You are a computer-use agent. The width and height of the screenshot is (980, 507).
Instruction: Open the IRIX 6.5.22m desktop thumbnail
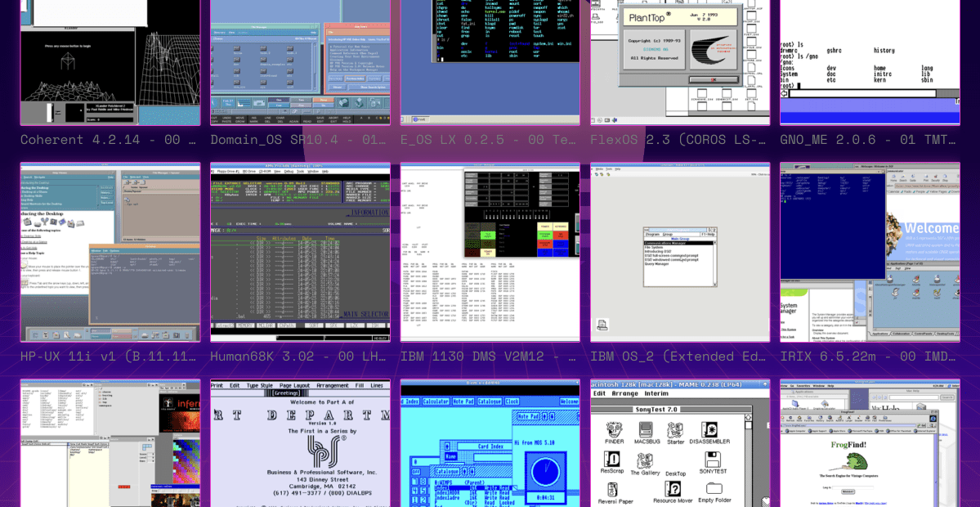(870, 253)
